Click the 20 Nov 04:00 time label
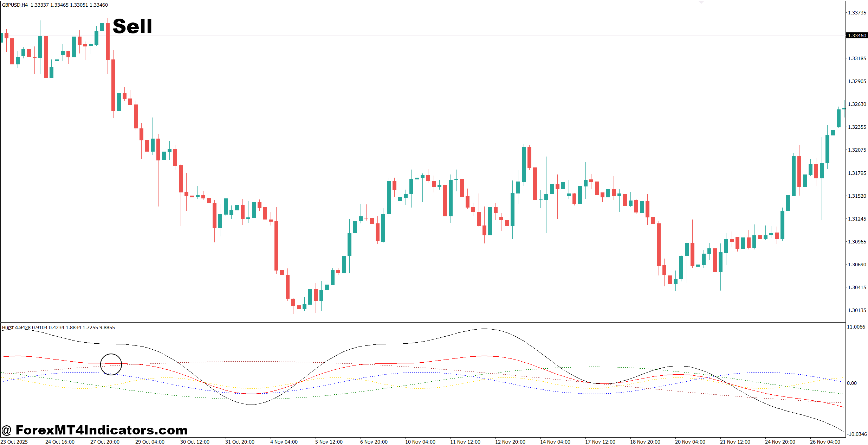The width and height of the screenshot is (868, 445). [690, 442]
